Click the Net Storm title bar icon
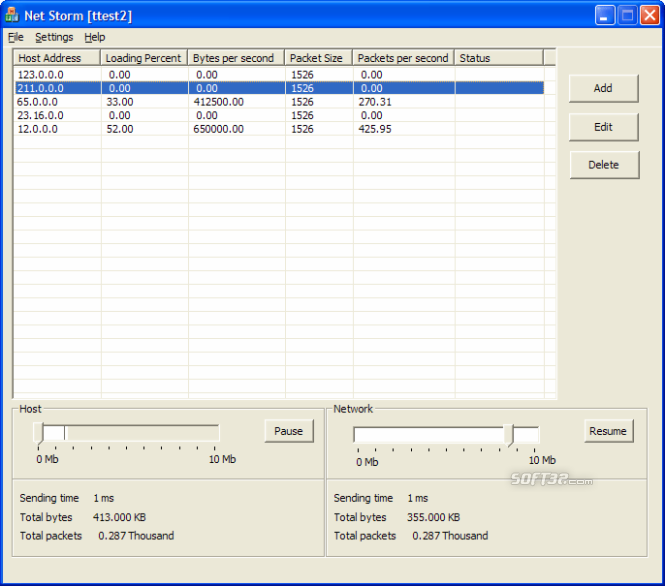665x586 pixels. click(x=12, y=15)
